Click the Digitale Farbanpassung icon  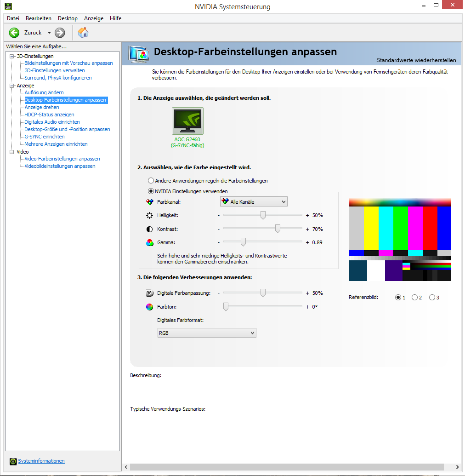149,293
